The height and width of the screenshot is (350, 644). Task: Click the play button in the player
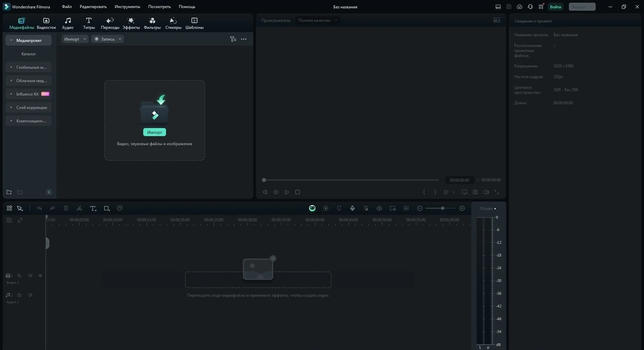287,192
